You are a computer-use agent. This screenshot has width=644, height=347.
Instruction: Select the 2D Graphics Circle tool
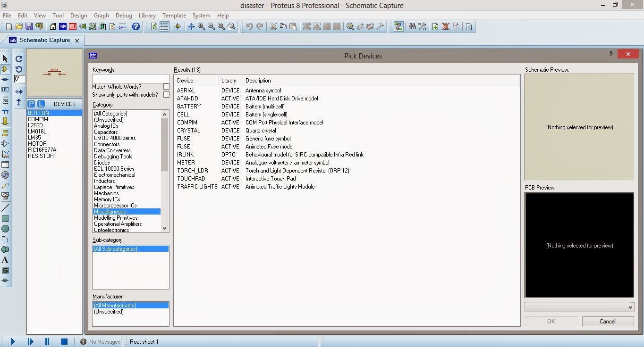pyautogui.click(x=5, y=229)
